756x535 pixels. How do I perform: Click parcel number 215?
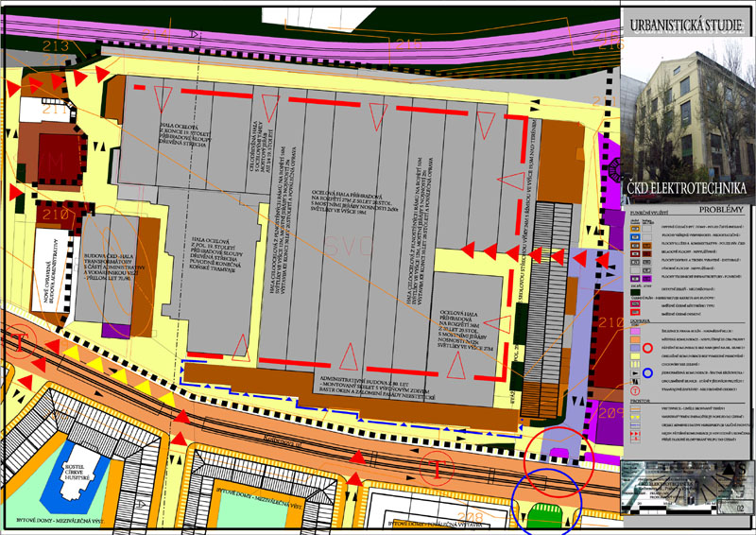pyautogui.click(x=409, y=44)
